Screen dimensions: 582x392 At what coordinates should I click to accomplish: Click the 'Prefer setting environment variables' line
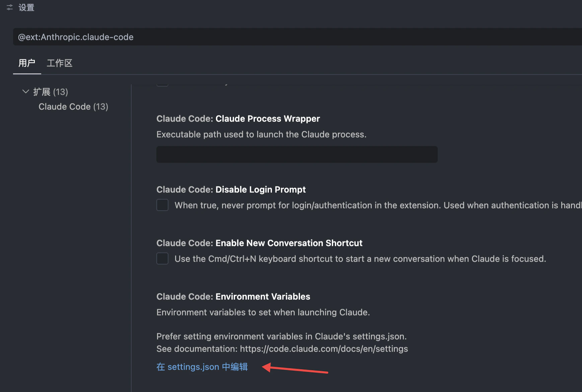tap(282, 336)
